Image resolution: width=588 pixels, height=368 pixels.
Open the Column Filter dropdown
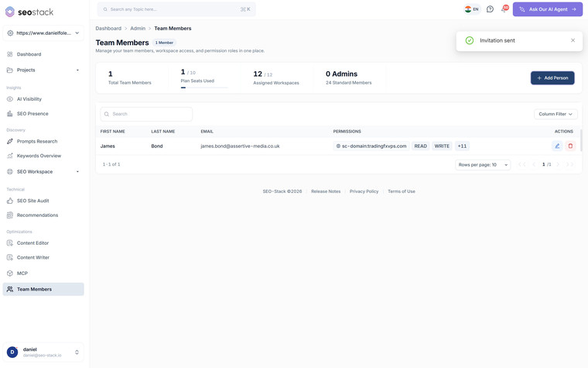coord(556,114)
